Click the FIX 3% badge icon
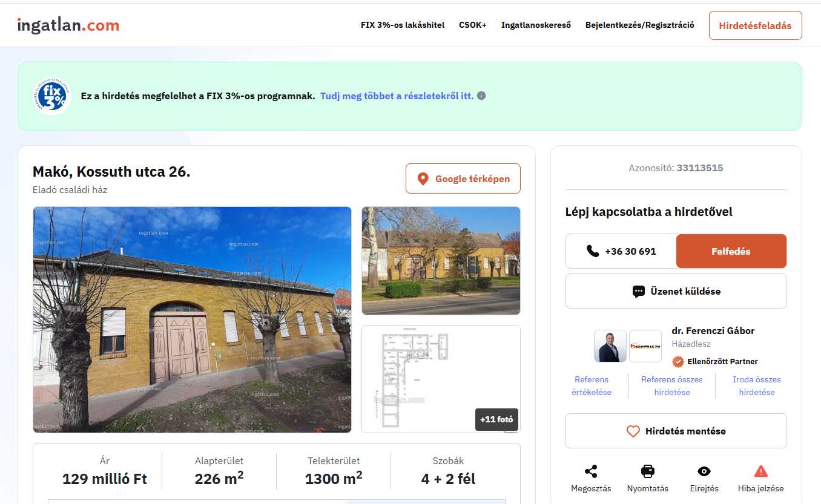Viewport: 821px width, 504px height. (x=51, y=96)
